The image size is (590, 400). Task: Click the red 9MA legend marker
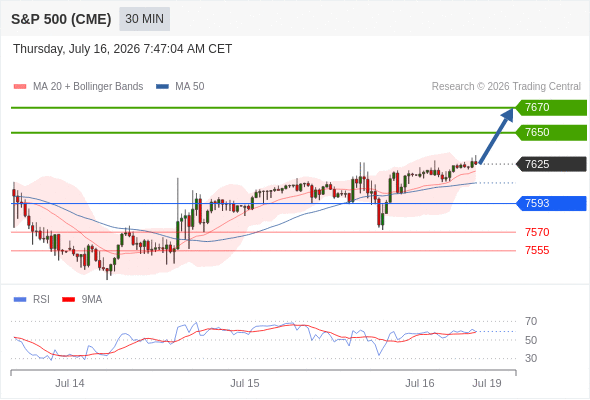pos(68,300)
